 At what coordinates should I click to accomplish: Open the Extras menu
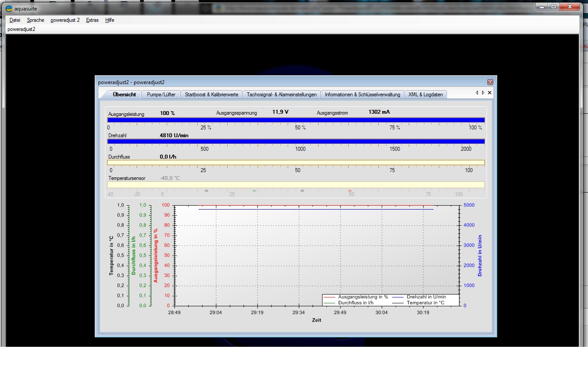tap(92, 20)
